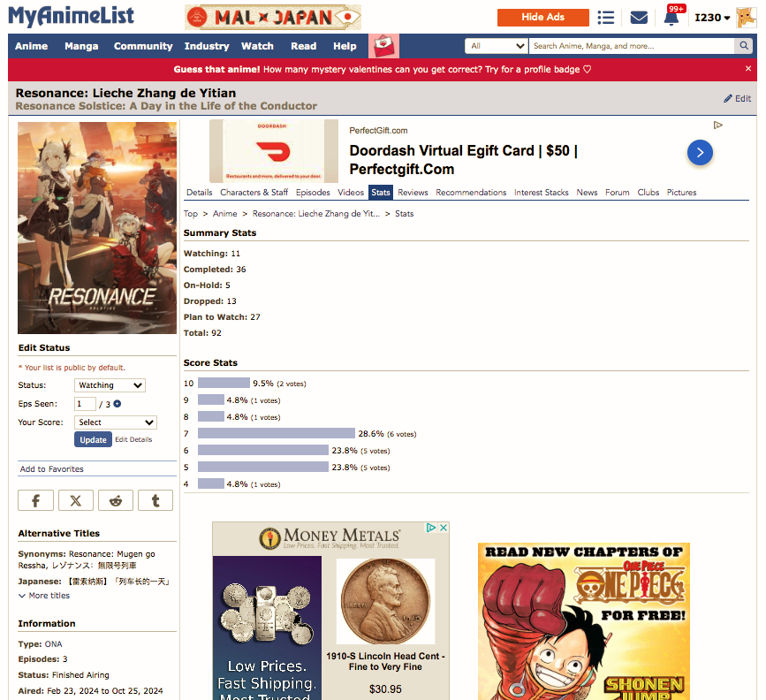Click the 1910-S Lincoln Head Cent ad
Image resolution: width=766 pixels, height=700 pixels.
pyautogui.click(x=385, y=628)
